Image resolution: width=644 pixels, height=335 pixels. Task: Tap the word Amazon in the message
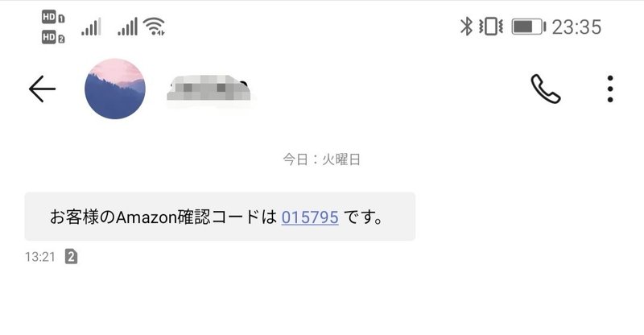(147, 217)
